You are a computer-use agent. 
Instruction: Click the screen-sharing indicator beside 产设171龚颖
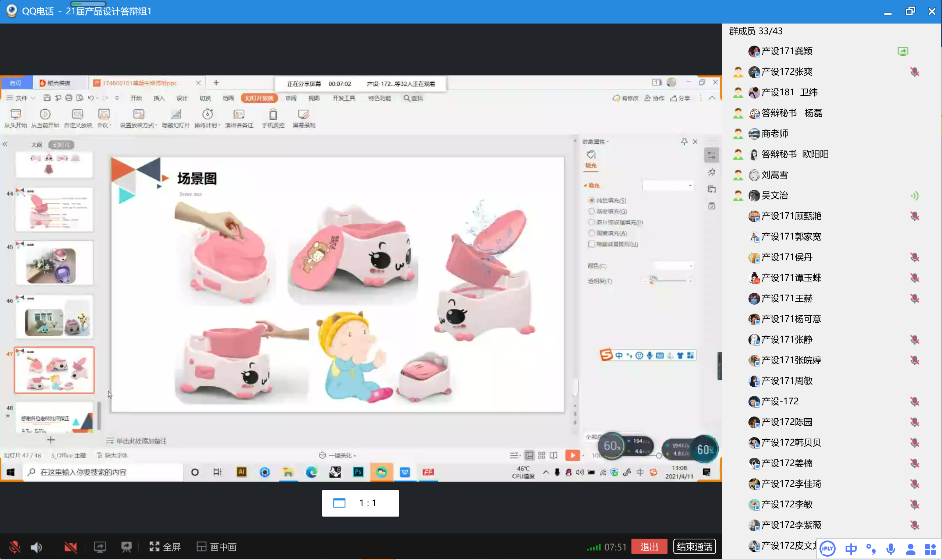(x=902, y=51)
